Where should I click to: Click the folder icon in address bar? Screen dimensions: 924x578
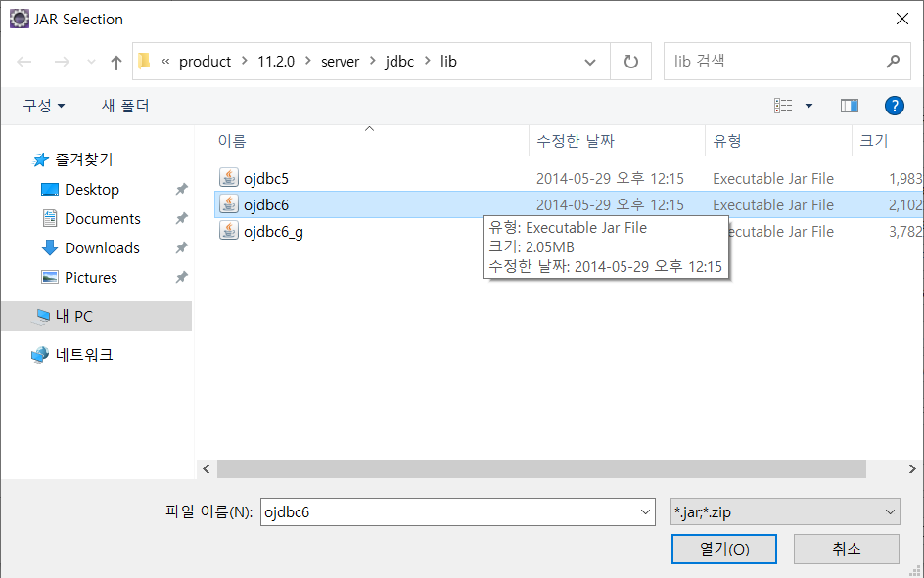tap(144, 61)
